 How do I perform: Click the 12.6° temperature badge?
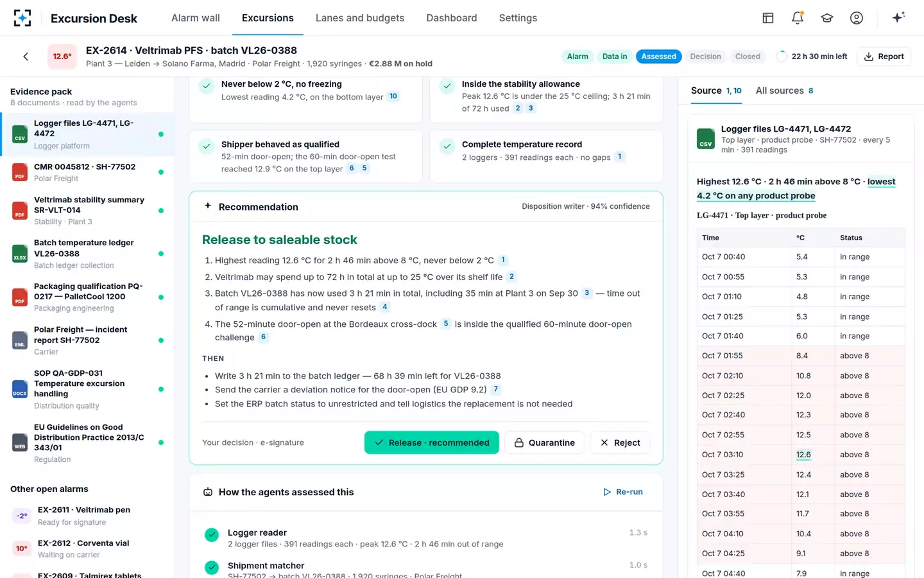click(62, 57)
